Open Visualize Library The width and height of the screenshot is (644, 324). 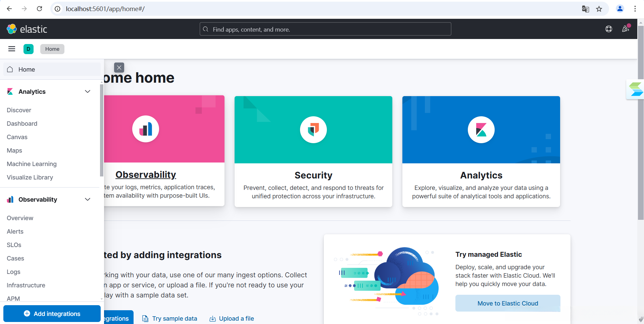click(x=30, y=177)
